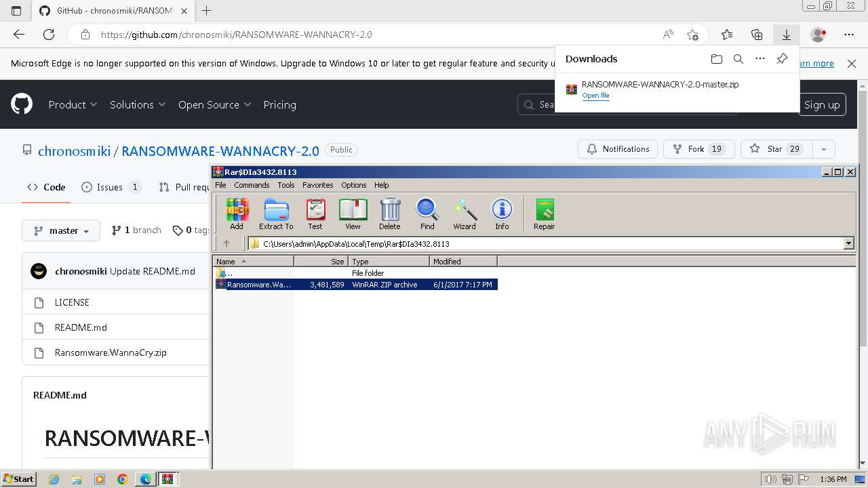
Task: Open the Tools menu in WinRAR
Action: coord(286,185)
